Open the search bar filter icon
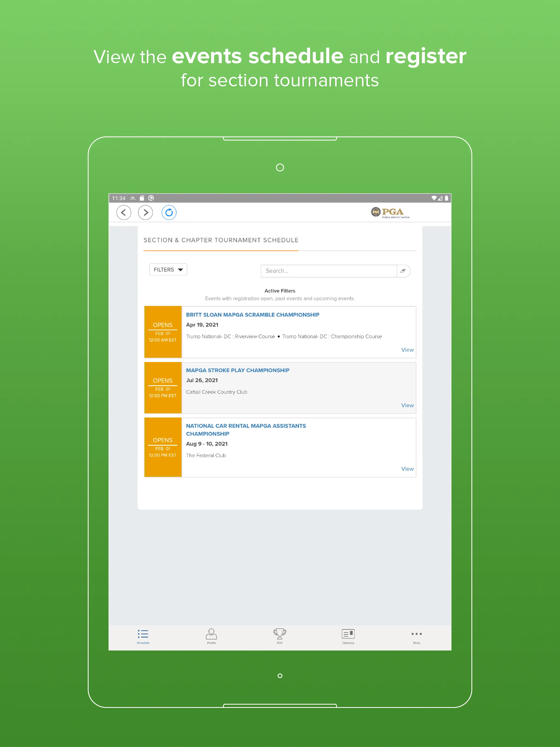Image resolution: width=560 pixels, height=747 pixels. tap(404, 271)
